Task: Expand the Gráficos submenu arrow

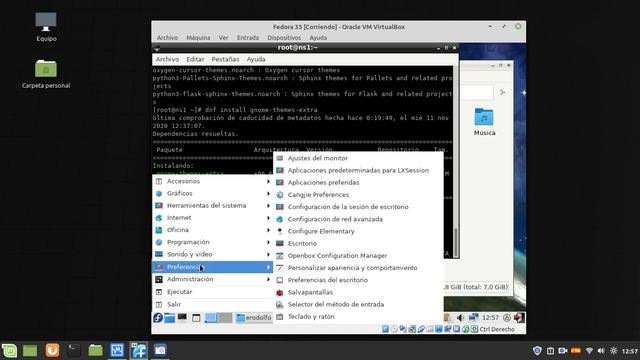Action: (268, 193)
